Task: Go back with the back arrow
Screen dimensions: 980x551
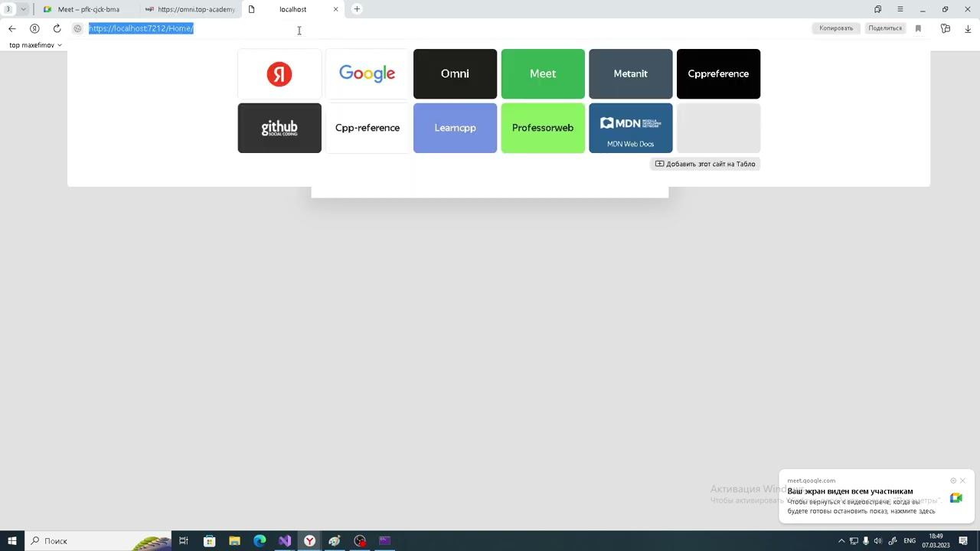Action: point(11,28)
